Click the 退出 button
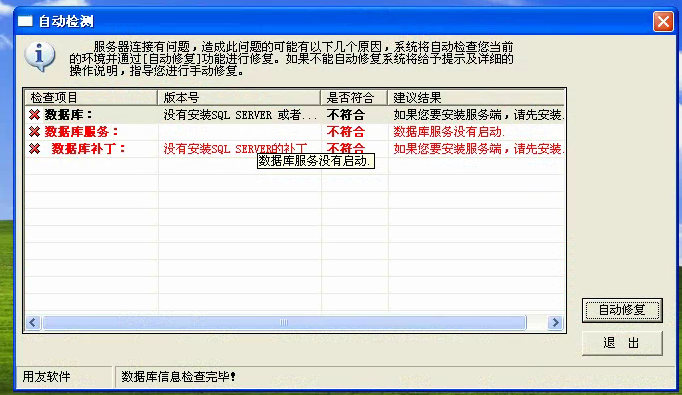This screenshot has width=682, height=395. point(622,343)
